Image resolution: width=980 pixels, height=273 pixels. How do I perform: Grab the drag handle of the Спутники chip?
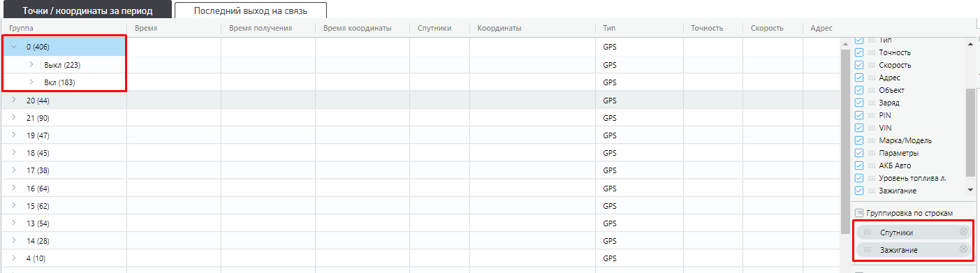pos(868,232)
